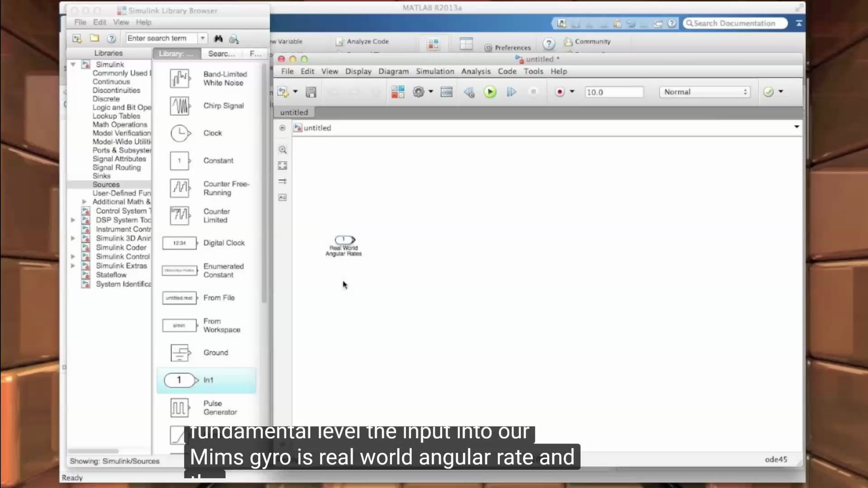Open the new model dropdown arrow
Viewport: 868px width, 488px height.
(x=295, y=92)
